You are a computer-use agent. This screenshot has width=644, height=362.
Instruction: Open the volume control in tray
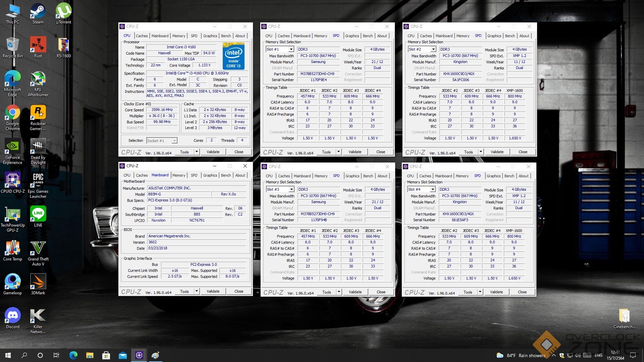pyautogui.click(x=578, y=355)
